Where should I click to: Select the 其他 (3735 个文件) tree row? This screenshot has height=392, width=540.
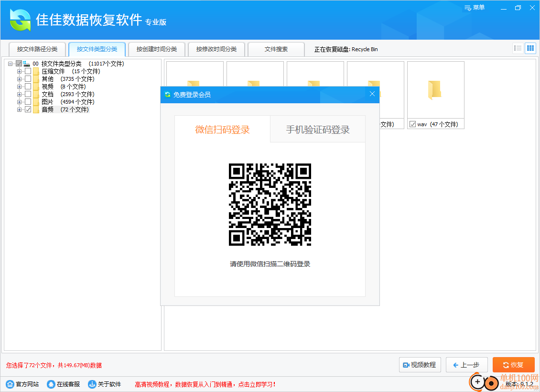(68, 79)
